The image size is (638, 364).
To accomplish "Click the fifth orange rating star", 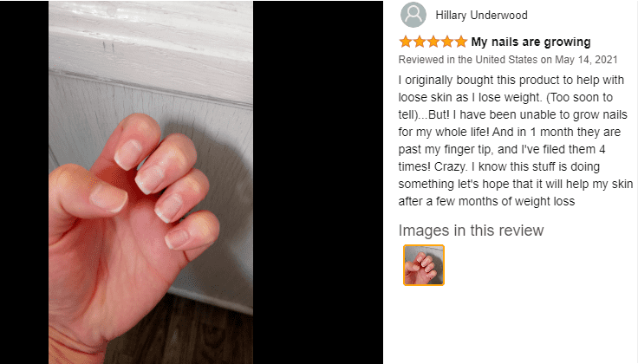I will tap(461, 42).
